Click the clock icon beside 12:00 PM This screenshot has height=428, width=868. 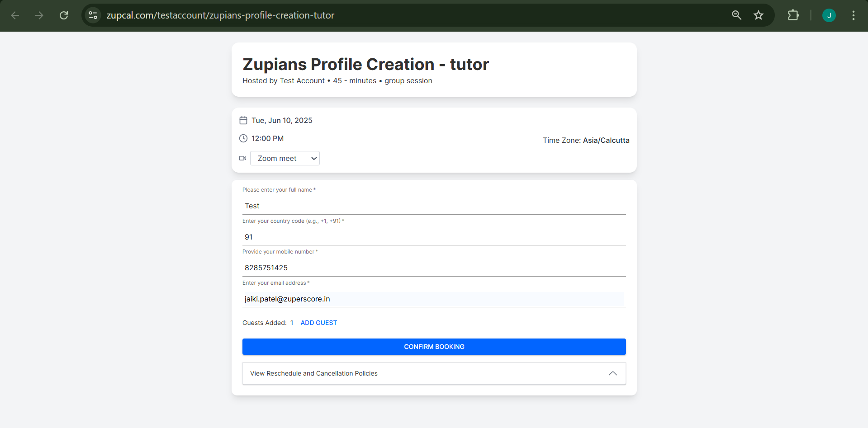pyautogui.click(x=243, y=138)
